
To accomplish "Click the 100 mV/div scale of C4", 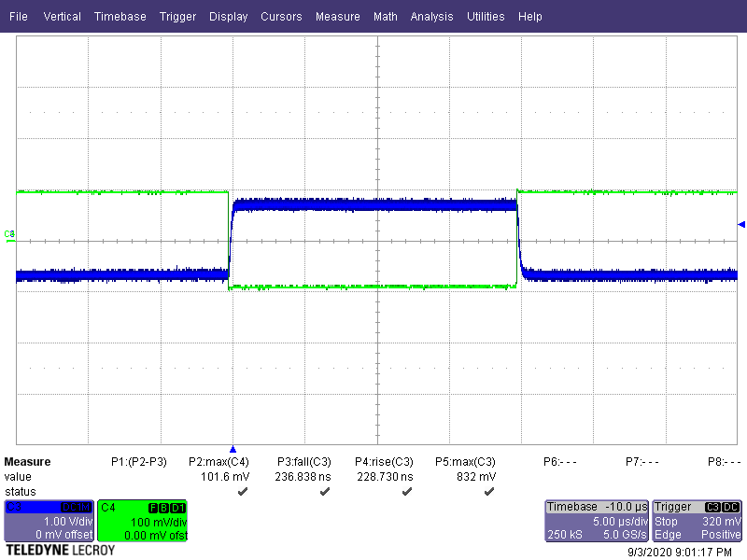I will [159, 522].
